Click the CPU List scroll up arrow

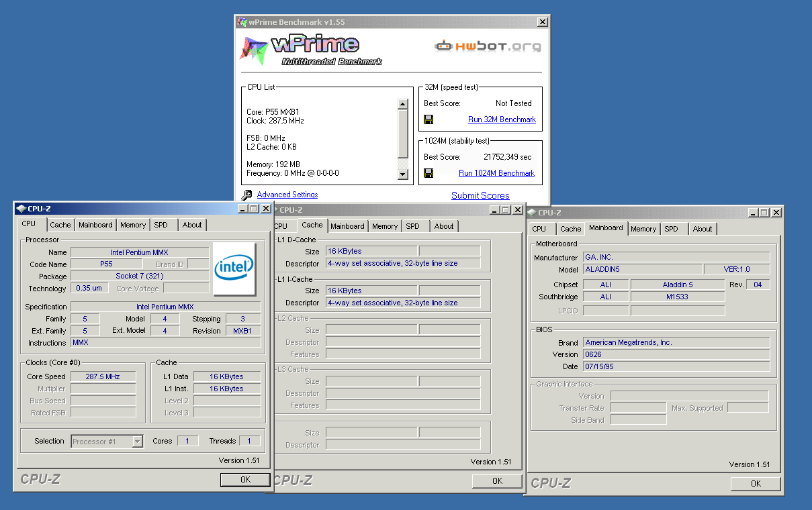tap(403, 104)
